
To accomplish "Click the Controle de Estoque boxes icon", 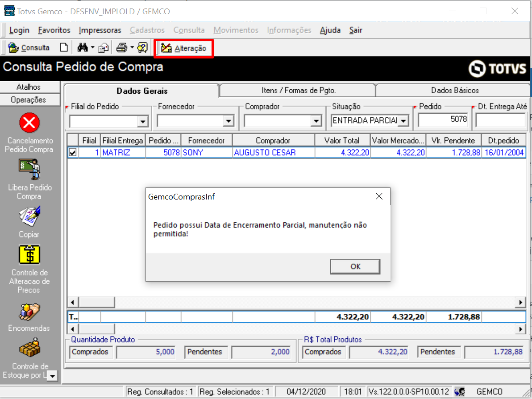I will coord(29,348).
